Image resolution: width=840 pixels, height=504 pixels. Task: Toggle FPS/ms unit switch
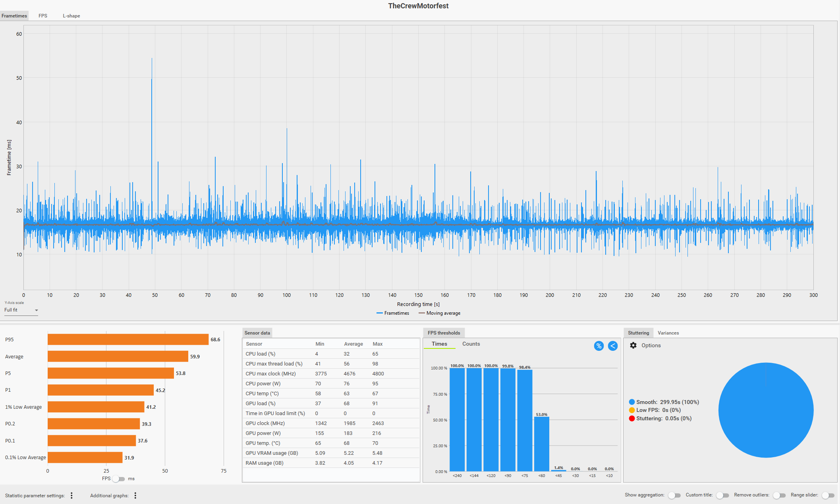(118, 479)
